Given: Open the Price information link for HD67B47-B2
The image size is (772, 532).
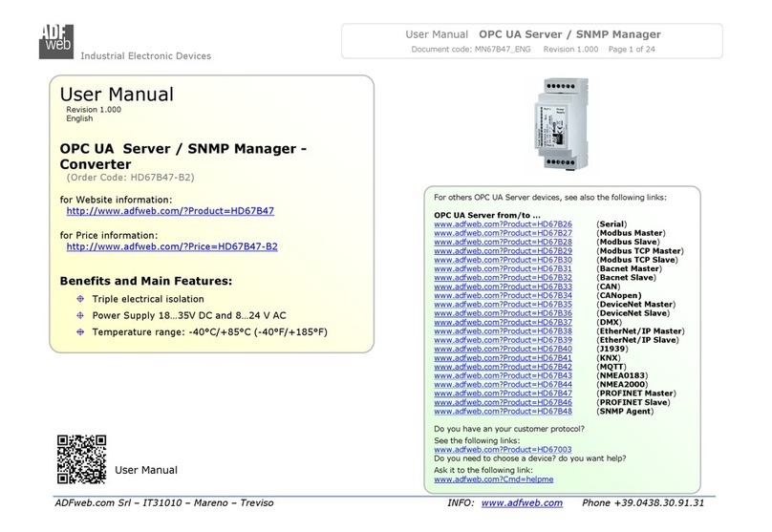Looking at the screenshot, I should coord(172,246).
